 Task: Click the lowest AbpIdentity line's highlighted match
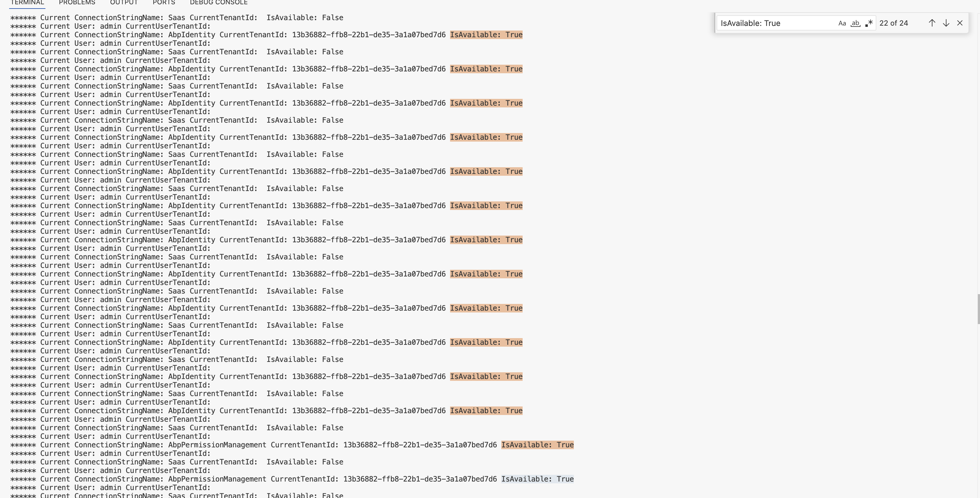[486, 410]
